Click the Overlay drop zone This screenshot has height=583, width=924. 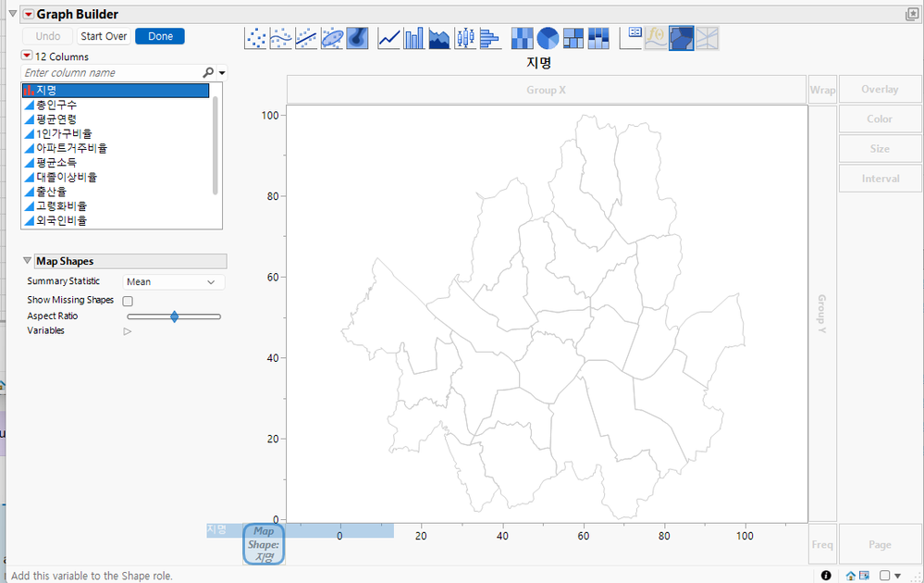(880, 89)
